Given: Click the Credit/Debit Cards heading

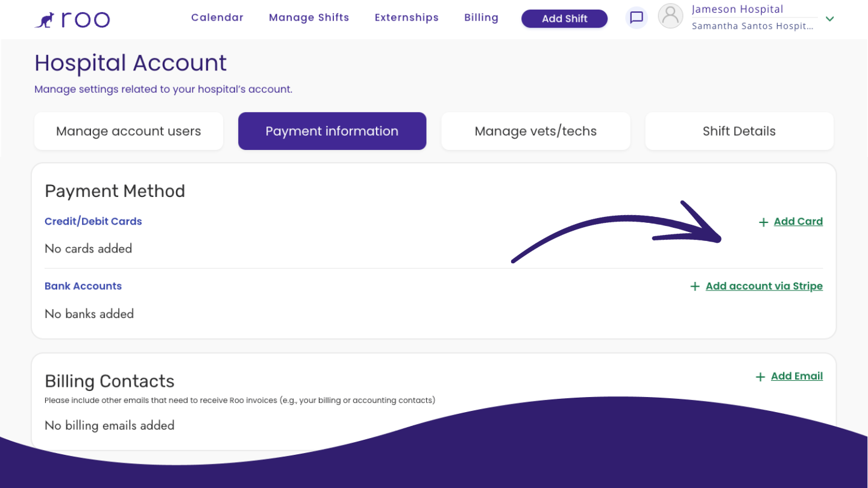Looking at the screenshot, I should pos(93,222).
